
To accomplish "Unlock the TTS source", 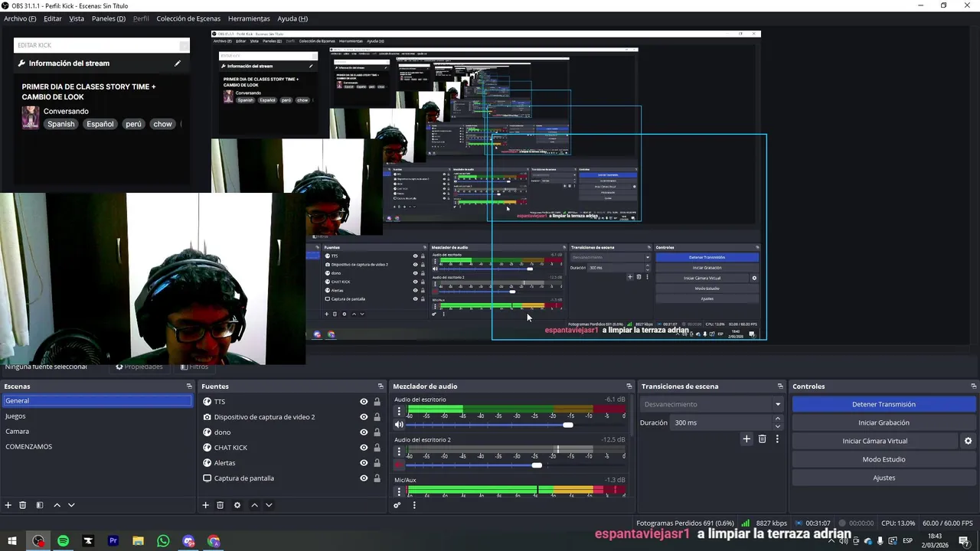I will tap(377, 402).
